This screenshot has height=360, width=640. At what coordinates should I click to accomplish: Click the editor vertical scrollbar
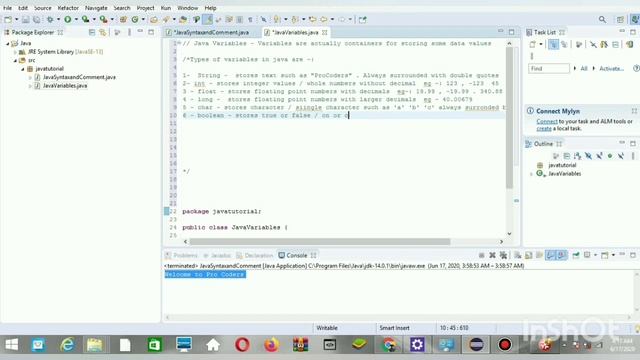(x=509, y=118)
